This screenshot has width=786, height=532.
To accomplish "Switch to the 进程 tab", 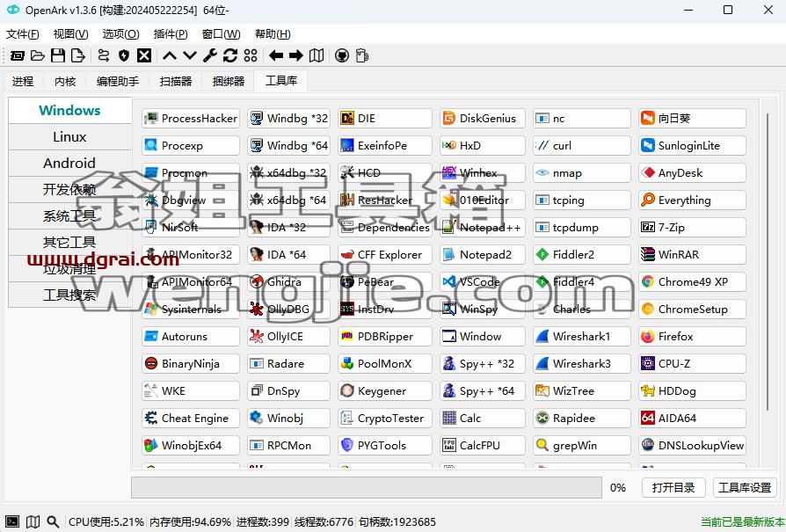I will click(23, 81).
